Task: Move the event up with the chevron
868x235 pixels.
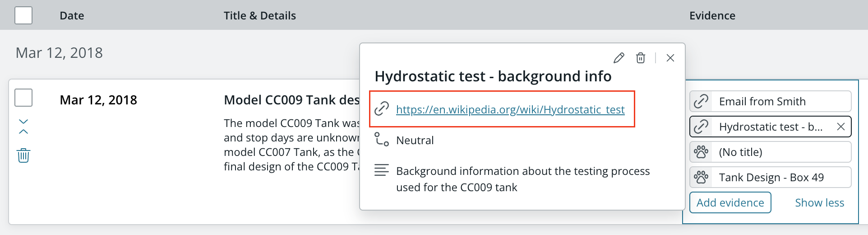Action: (x=23, y=132)
